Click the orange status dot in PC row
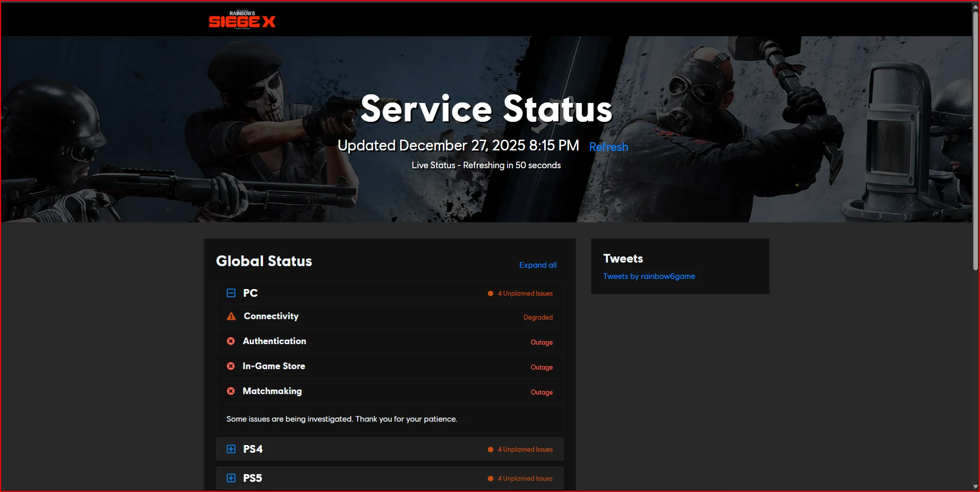The height and width of the screenshot is (492, 980). click(490, 293)
